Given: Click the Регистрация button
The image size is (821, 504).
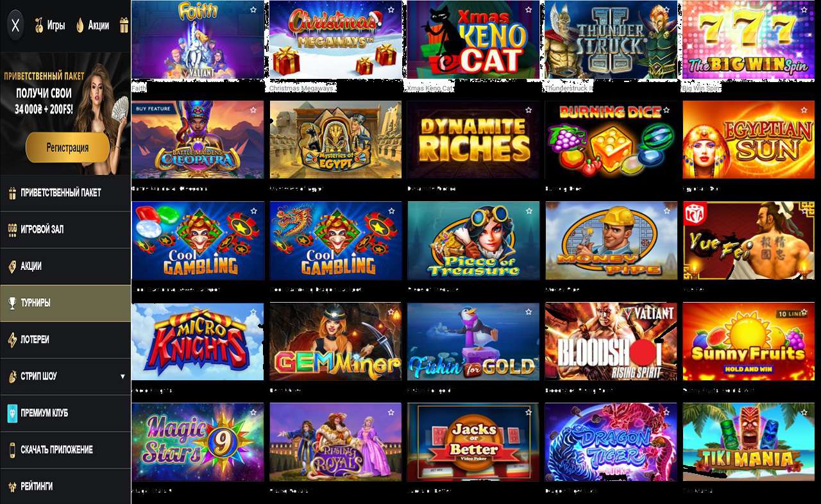Looking at the screenshot, I should [67, 147].
